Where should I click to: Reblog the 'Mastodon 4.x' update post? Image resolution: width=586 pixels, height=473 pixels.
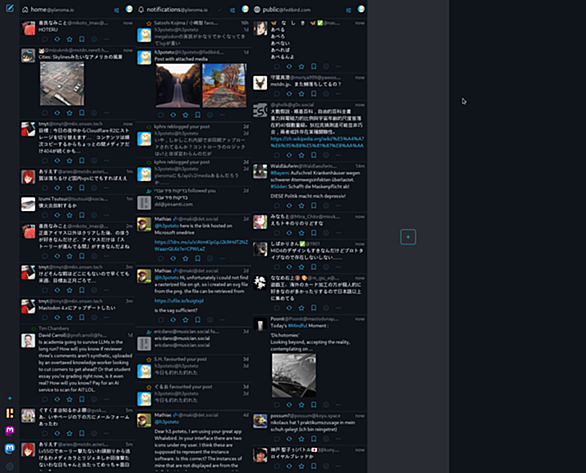coord(57,317)
